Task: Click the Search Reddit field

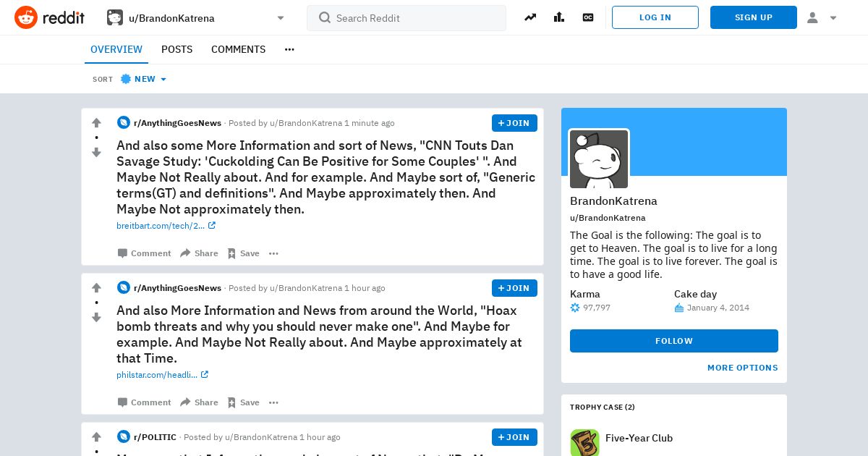Action: click(407, 18)
